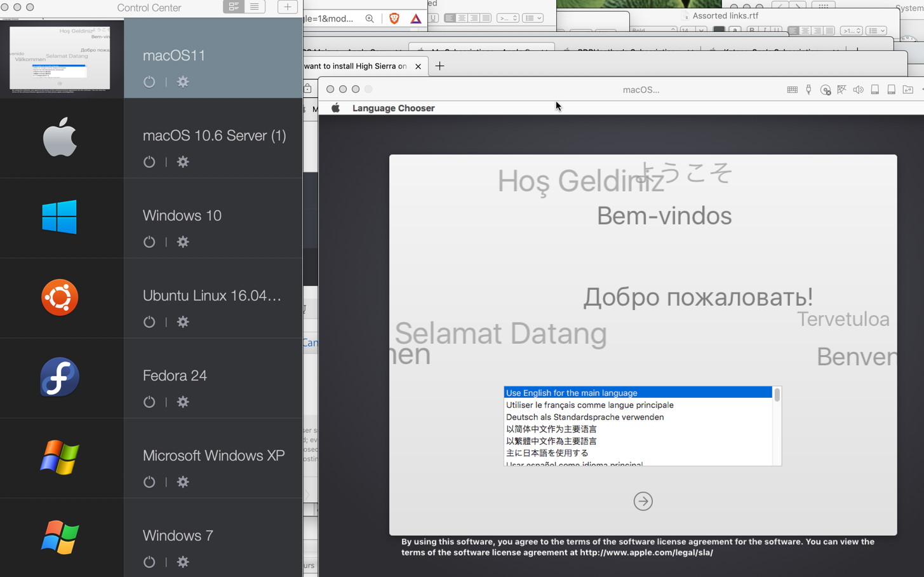This screenshot has width=924, height=577.
Task: Open Windows 10 configuration gear
Action: [x=183, y=242]
